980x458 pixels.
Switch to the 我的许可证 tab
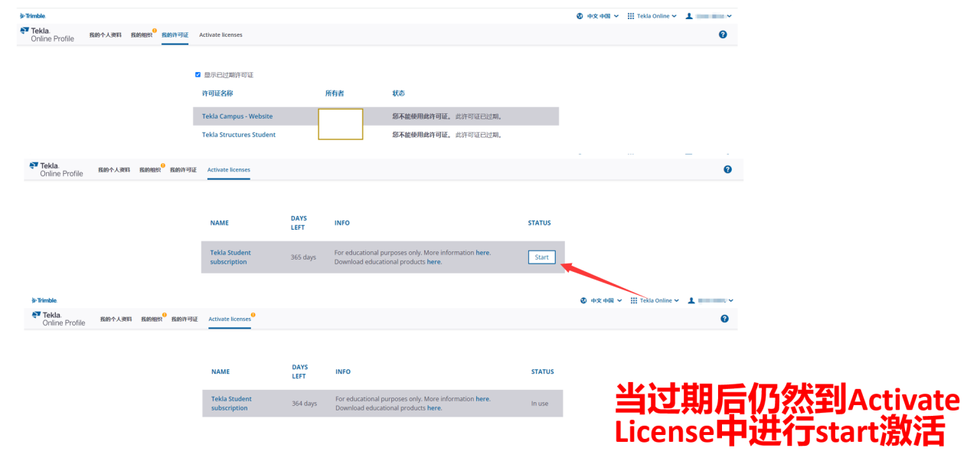point(175,34)
